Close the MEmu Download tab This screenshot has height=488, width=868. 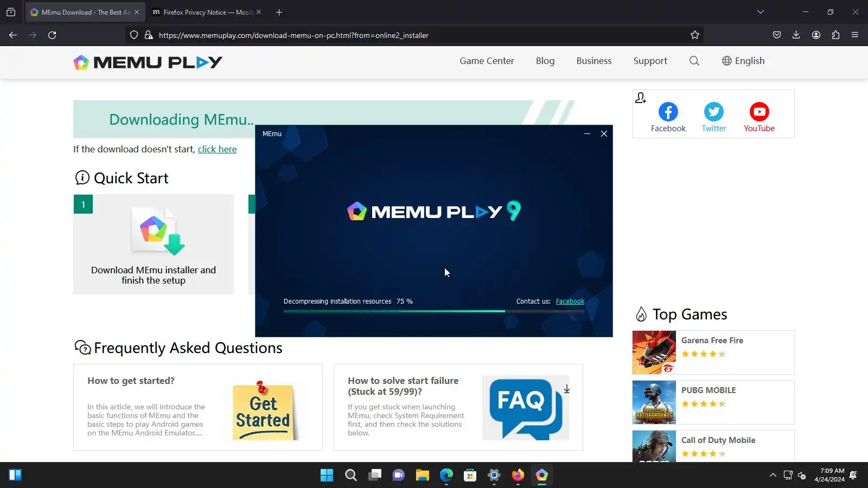137,12
